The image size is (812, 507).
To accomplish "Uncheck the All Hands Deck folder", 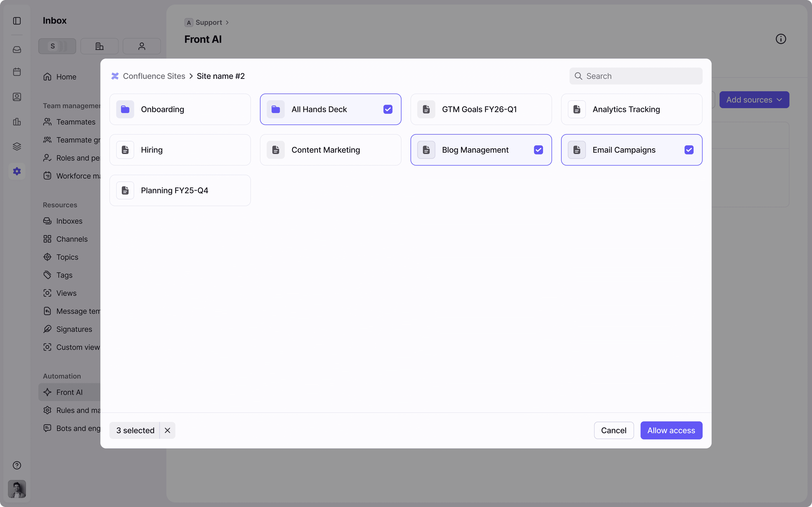I will (x=388, y=109).
